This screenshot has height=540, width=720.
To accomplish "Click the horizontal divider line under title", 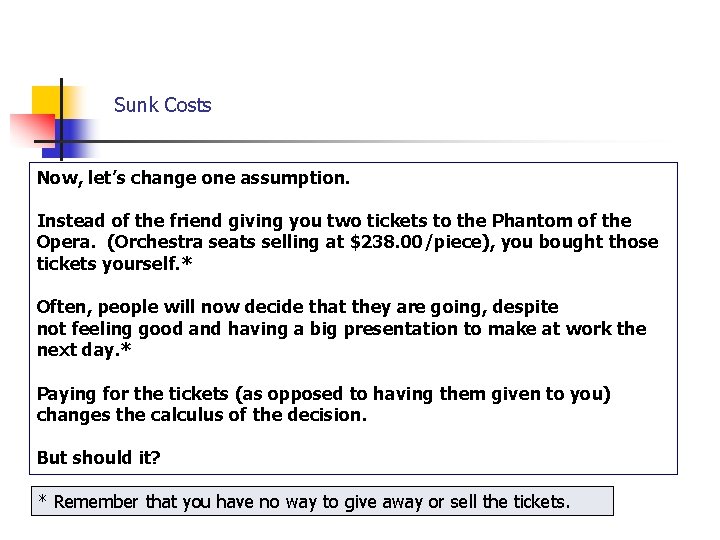I will click(x=349, y=141).
